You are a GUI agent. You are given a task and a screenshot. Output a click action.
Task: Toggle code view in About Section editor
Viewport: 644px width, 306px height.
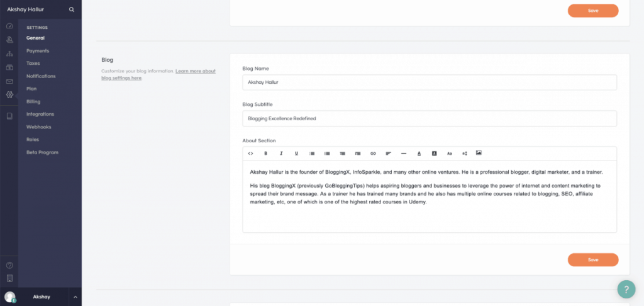pos(250,154)
